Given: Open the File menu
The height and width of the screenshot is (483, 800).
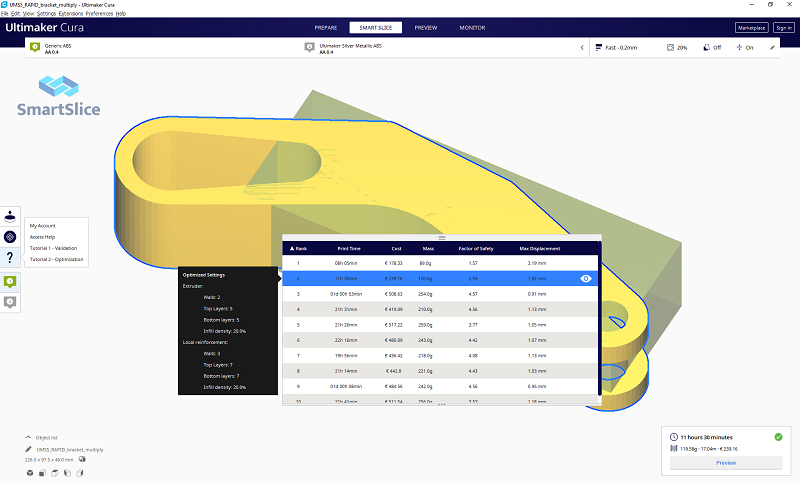Looking at the screenshot, I should (x=5, y=13).
